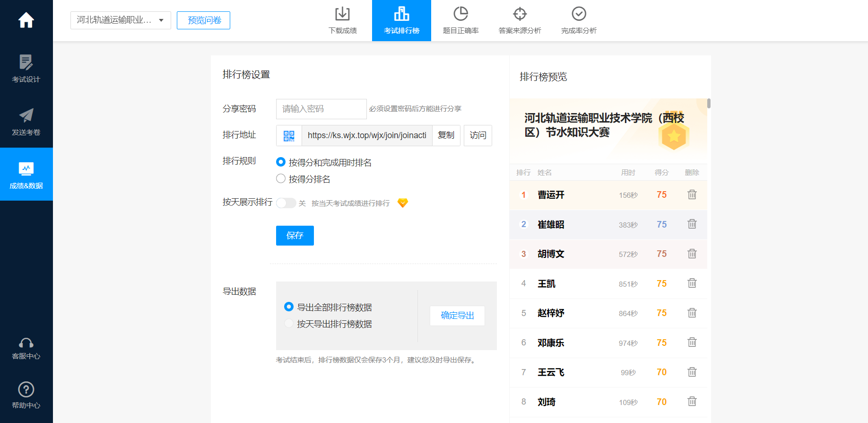Click the name 刘琦 in the ranking
Image resolution: width=868 pixels, height=423 pixels.
click(x=547, y=402)
